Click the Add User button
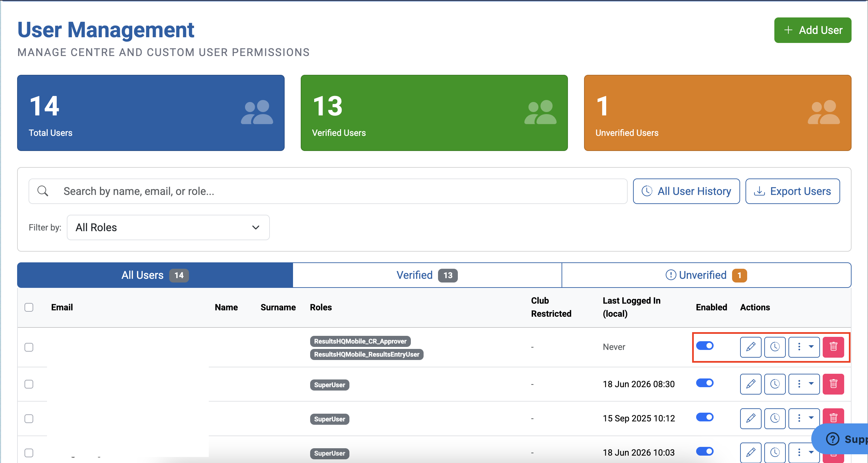The height and width of the screenshot is (463, 868). pos(812,30)
